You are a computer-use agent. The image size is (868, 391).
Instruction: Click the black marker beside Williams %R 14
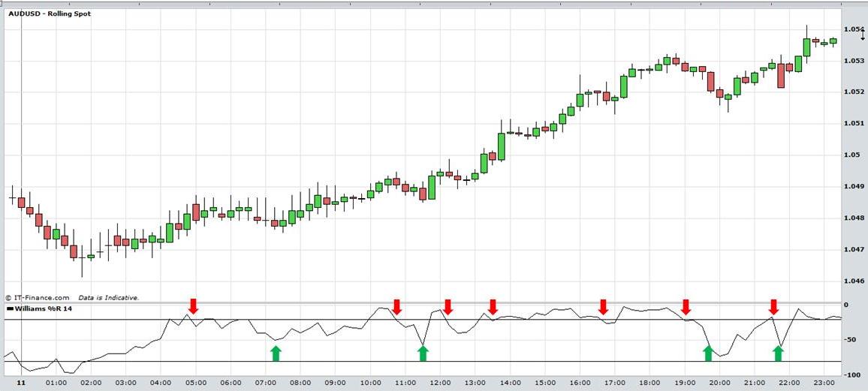[10, 308]
